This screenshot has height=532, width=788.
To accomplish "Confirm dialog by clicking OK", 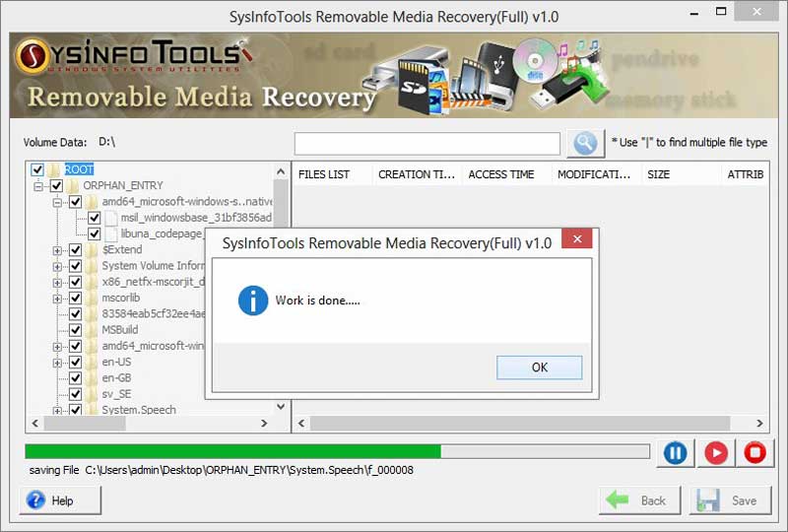I will pyautogui.click(x=539, y=367).
